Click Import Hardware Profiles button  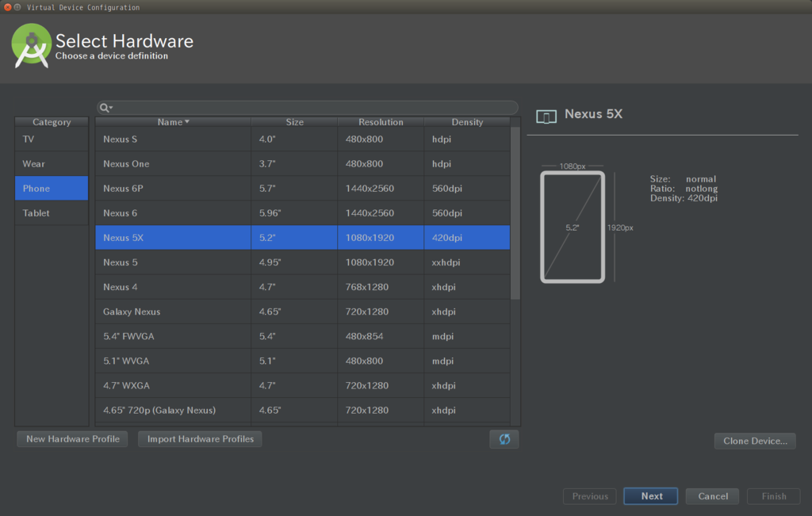tap(200, 439)
